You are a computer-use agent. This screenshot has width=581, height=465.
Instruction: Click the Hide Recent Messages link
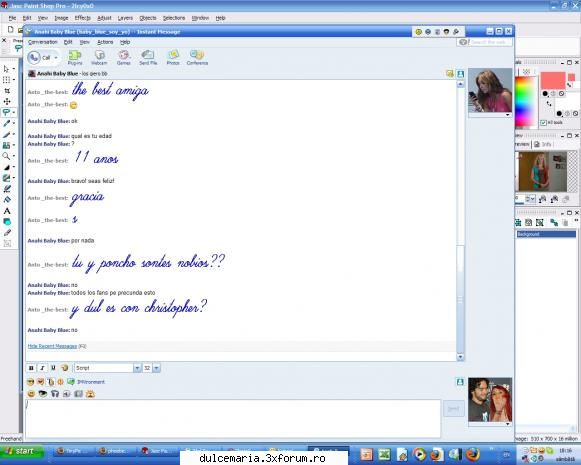(x=52, y=346)
